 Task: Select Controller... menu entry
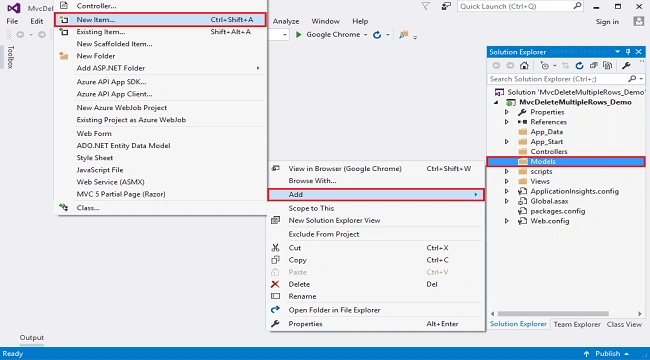pyautogui.click(x=160, y=6)
